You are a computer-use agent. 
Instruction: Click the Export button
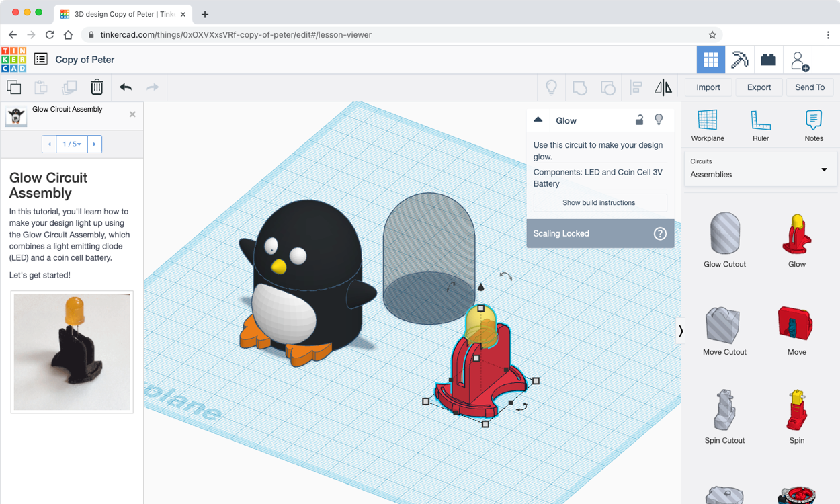tap(759, 87)
